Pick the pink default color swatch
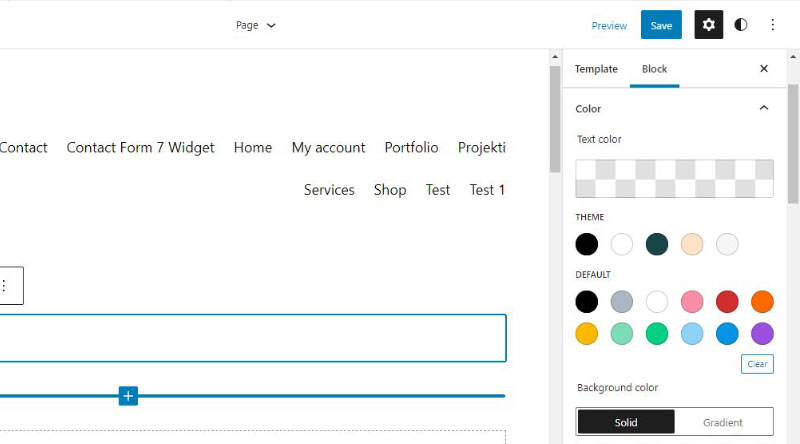Viewport: 800px width, 444px height. tap(692, 302)
